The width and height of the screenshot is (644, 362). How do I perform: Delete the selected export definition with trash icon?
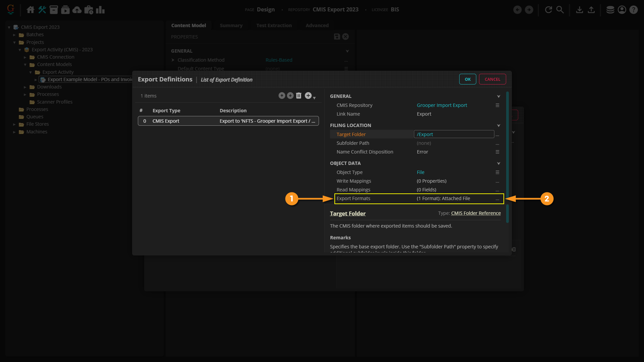(x=299, y=96)
